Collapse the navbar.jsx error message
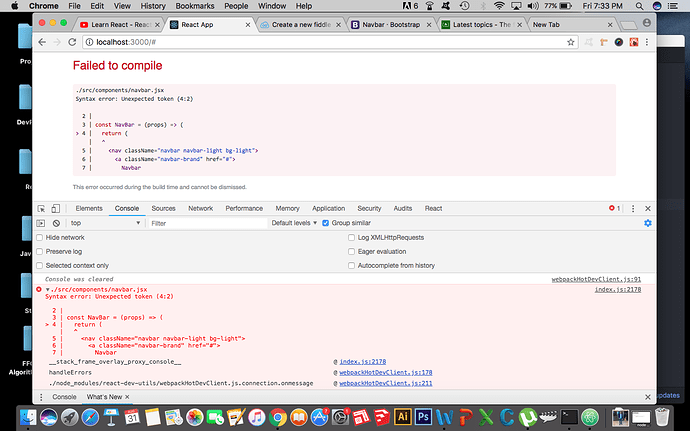690x431 pixels. pos(48,290)
